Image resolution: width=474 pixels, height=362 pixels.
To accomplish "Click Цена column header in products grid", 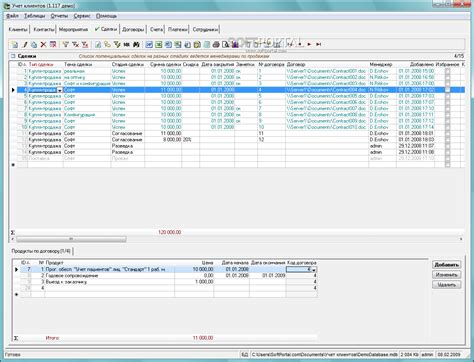I will click(194, 263).
